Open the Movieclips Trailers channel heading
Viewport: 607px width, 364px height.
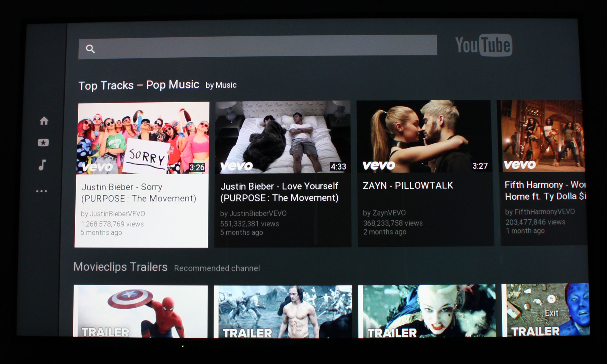click(x=120, y=267)
